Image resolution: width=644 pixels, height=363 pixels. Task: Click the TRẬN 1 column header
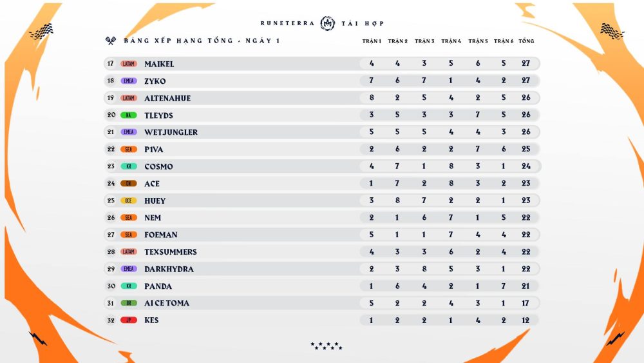tap(372, 41)
